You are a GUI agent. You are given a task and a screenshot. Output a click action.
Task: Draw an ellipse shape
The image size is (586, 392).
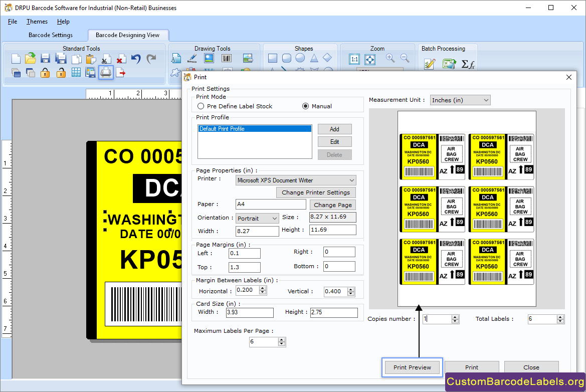300,58
